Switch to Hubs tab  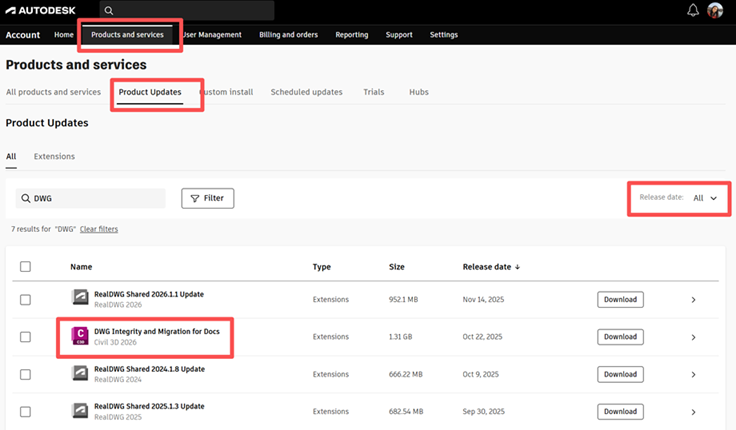419,92
